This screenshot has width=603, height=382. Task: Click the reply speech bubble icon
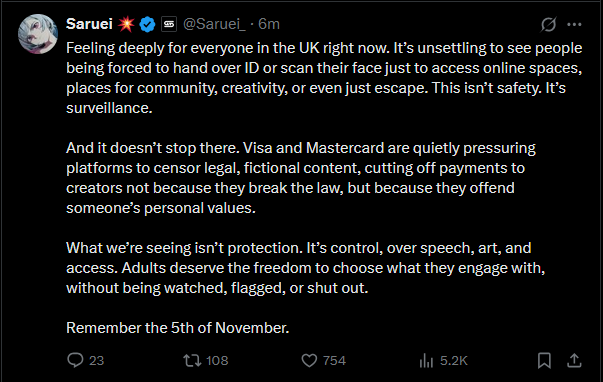[75, 360]
